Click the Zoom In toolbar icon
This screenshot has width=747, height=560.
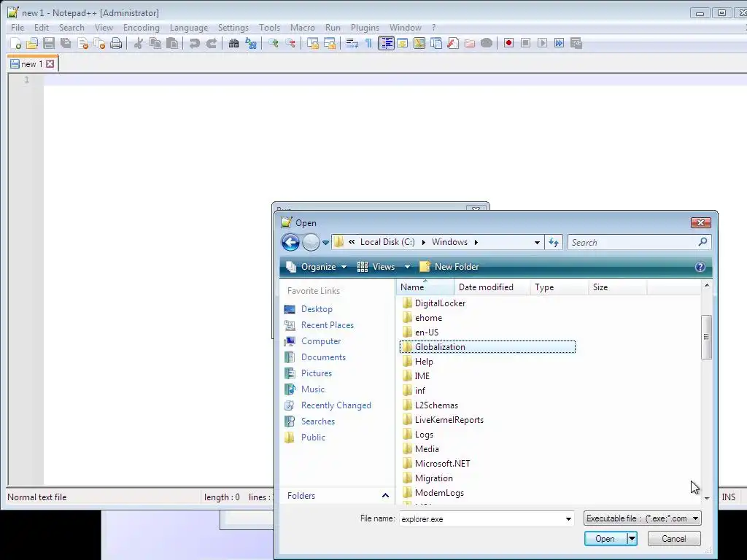pyautogui.click(x=273, y=43)
